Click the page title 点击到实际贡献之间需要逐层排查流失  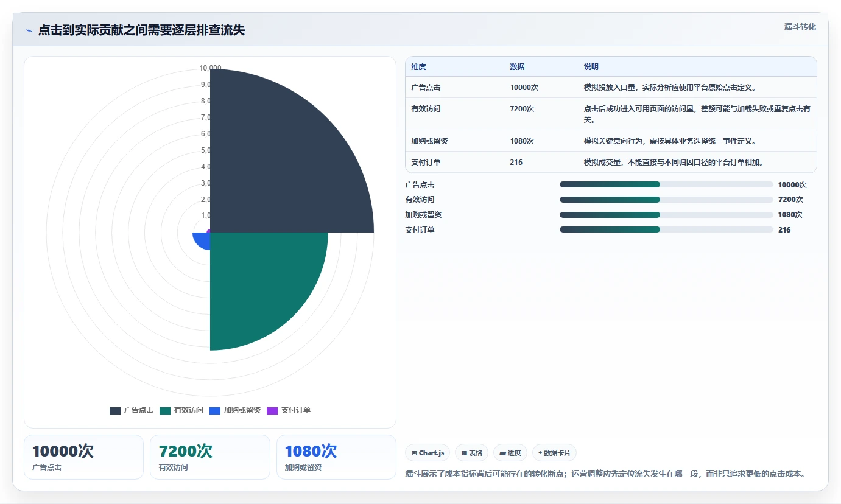[141, 30]
